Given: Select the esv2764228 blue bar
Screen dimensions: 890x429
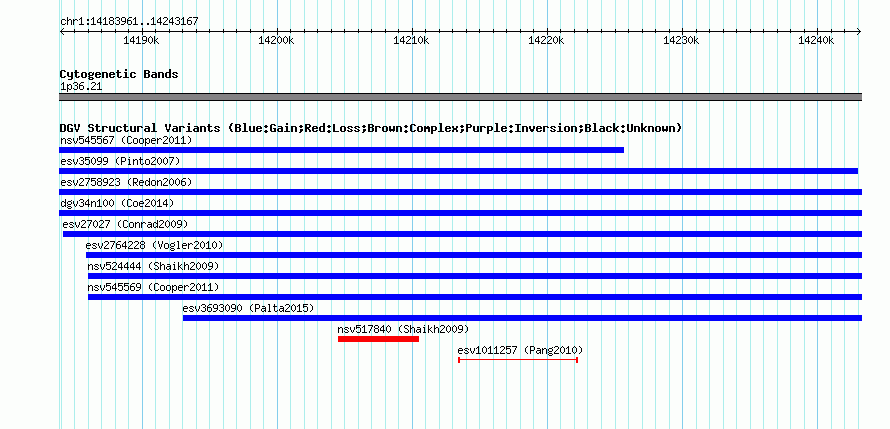Looking at the screenshot, I should (x=474, y=255).
